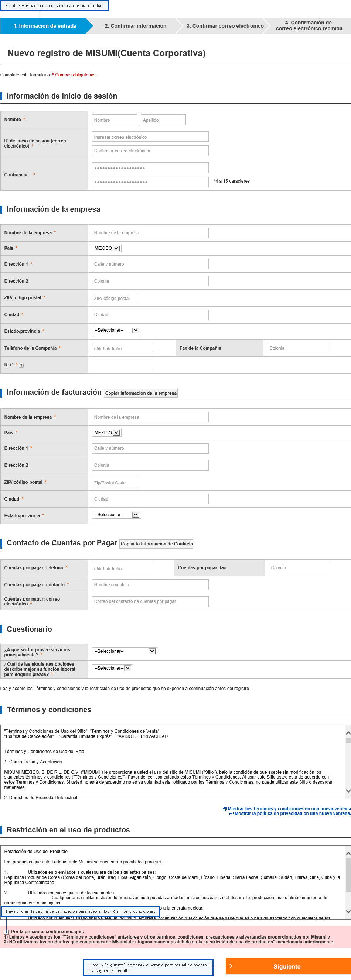The width and height of the screenshot is (351, 980).
Task: Click new-window icon beside Mostrar los Términos link
Action: click(225, 809)
